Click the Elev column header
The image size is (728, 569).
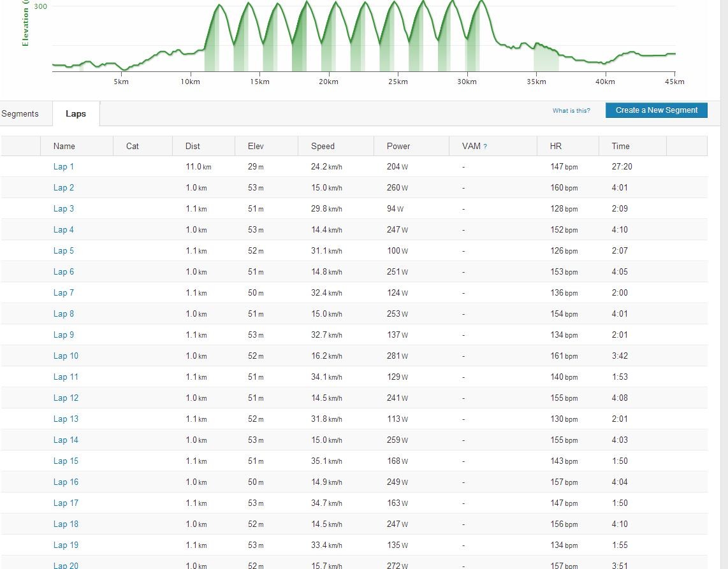tap(256, 146)
